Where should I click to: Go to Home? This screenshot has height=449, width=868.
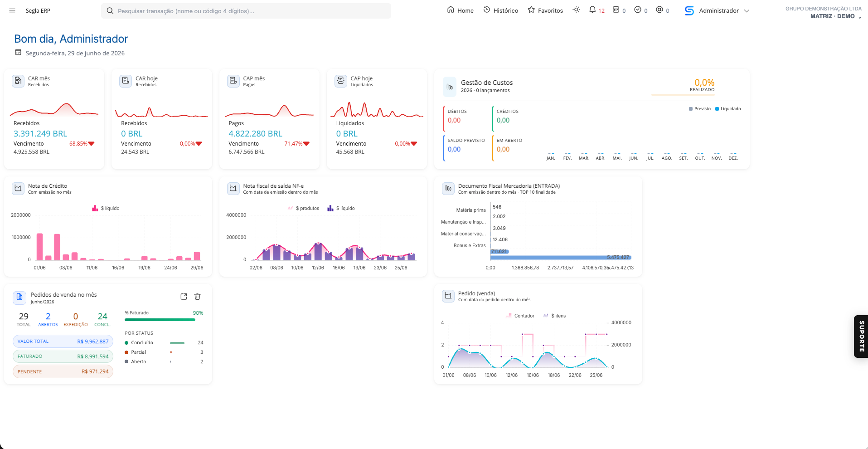[460, 10]
